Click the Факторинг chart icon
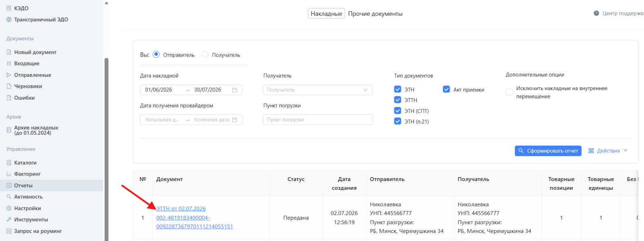644x241 pixels. pos(9,174)
